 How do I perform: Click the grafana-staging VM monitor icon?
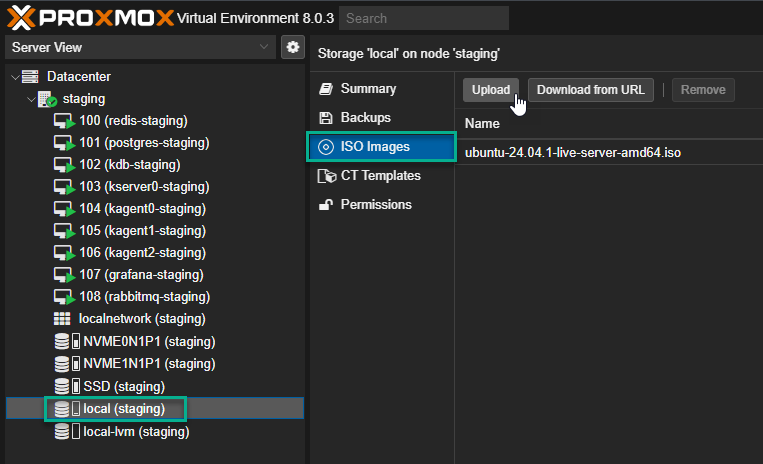pos(65,275)
